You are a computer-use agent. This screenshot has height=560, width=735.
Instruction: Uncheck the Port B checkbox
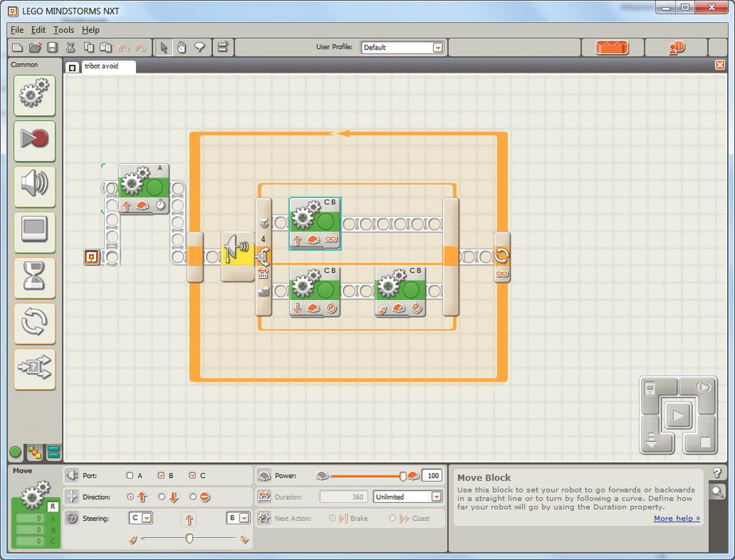[x=161, y=475]
